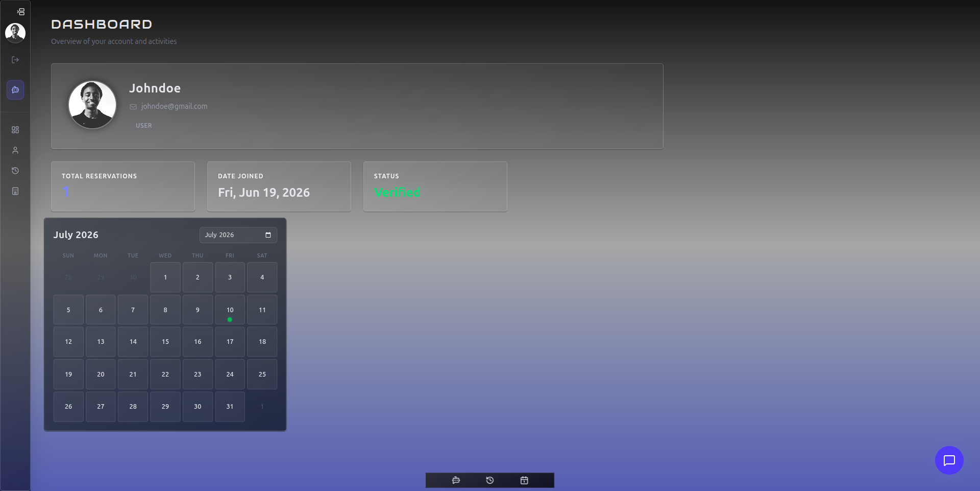
Task: Click the 'DATE JOINED' card label
Action: 240,176
